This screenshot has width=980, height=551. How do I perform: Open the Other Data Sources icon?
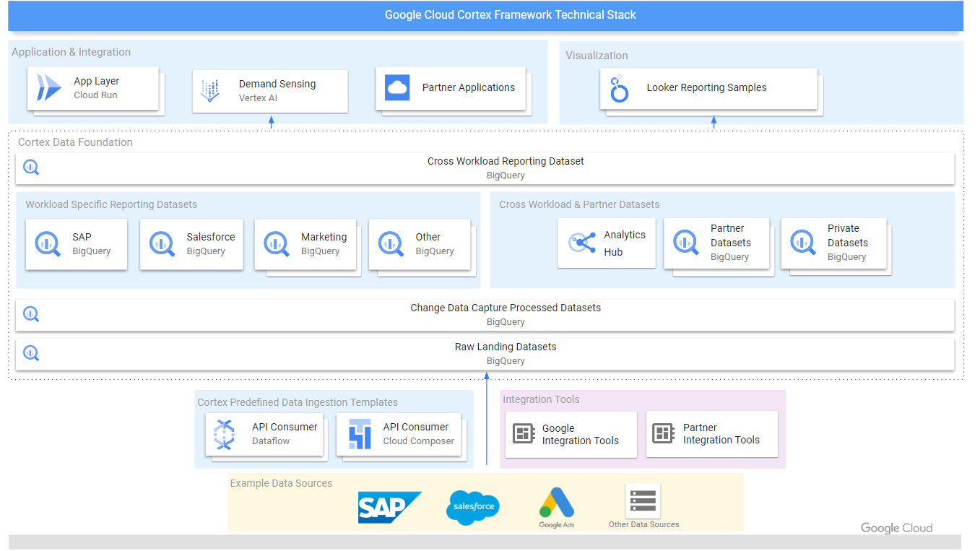coord(643,500)
